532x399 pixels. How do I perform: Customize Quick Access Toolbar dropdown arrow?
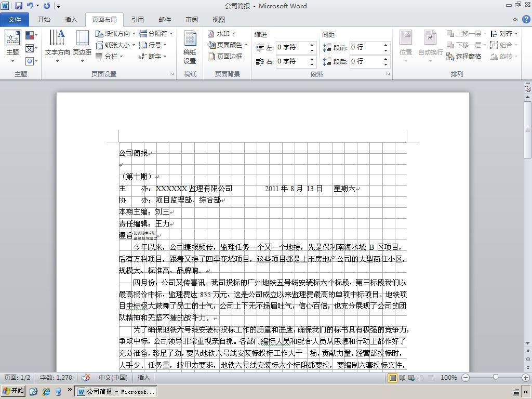pos(59,6)
